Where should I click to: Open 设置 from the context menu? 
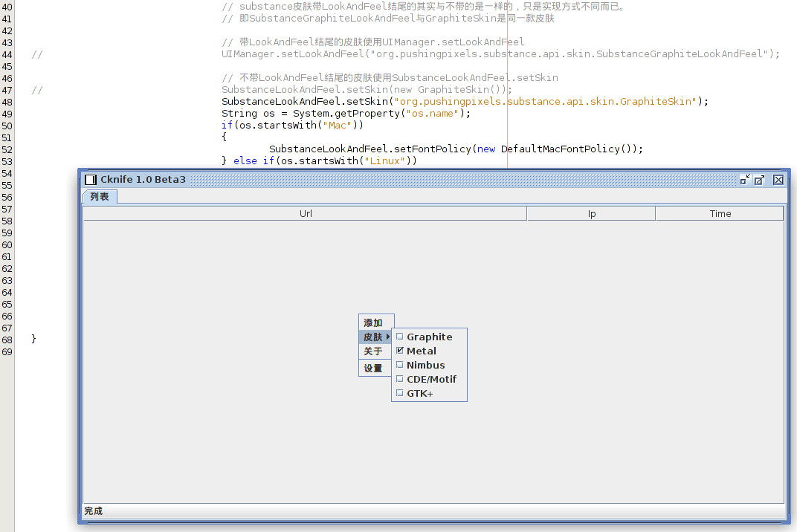(375, 368)
